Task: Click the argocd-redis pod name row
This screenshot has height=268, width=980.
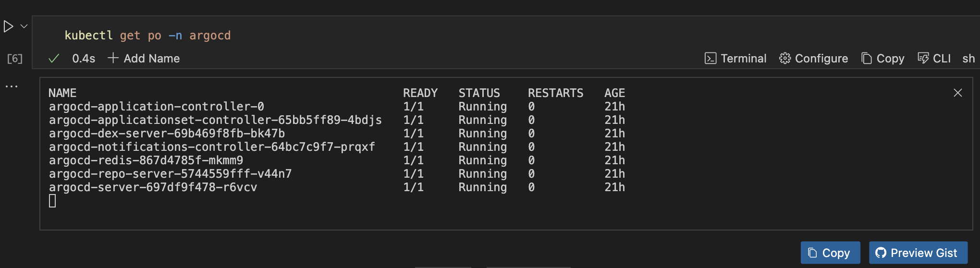Action: click(146, 160)
